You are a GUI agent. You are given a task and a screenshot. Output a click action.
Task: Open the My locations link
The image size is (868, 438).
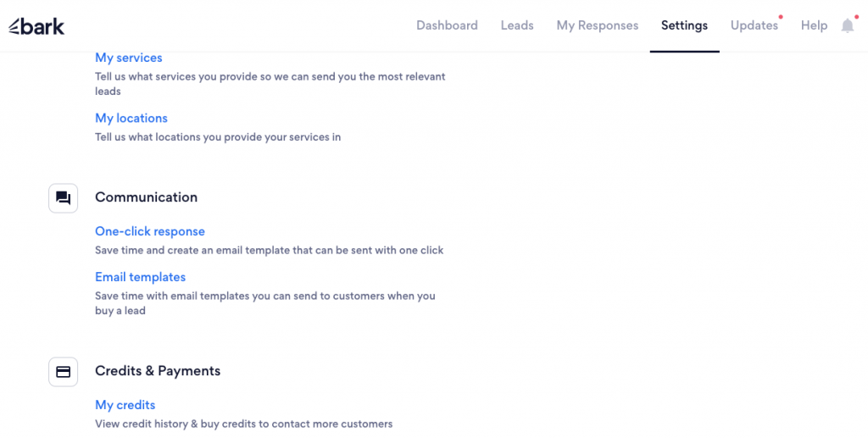131,118
